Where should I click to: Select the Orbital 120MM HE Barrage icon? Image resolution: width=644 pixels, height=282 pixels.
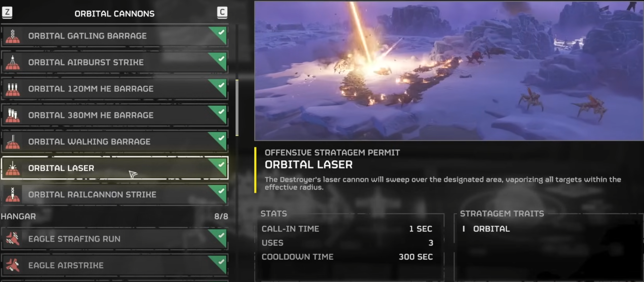[x=12, y=89]
